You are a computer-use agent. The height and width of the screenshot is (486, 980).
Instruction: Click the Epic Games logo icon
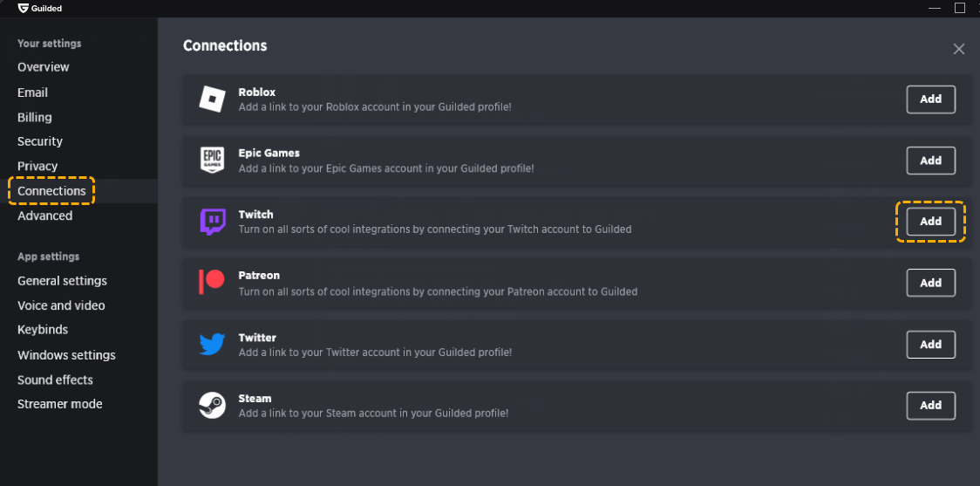pyautogui.click(x=212, y=161)
